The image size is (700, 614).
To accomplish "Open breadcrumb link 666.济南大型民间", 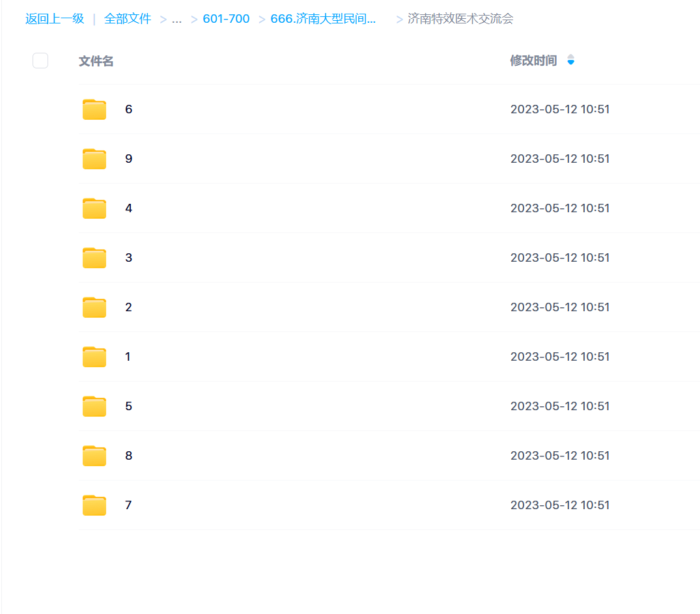I will 323,19.
